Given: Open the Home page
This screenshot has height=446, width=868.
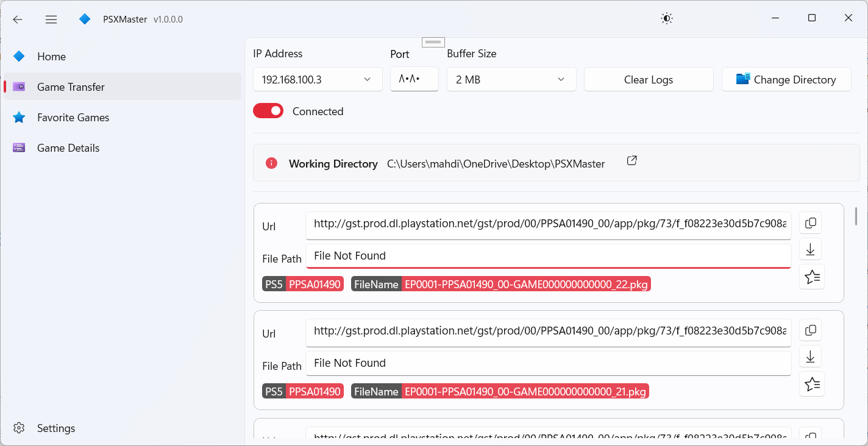Looking at the screenshot, I should click(122, 57).
